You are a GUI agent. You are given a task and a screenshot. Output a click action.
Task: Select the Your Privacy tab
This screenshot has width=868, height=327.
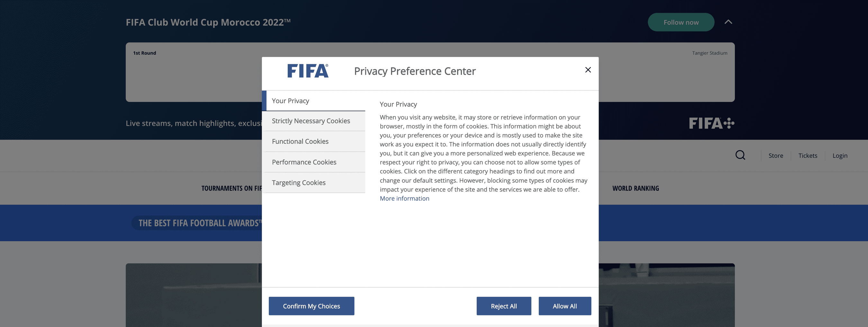point(290,100)
